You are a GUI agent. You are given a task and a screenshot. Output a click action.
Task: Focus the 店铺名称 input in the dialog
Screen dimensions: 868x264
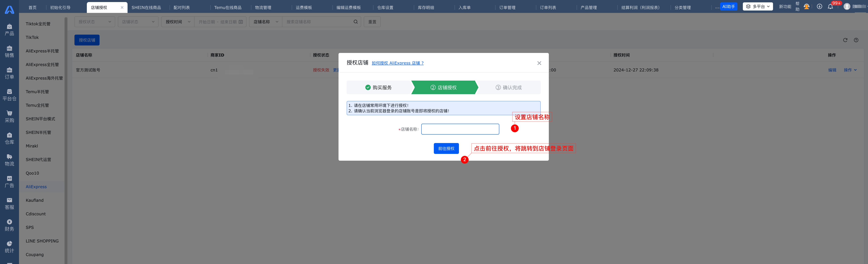460,129
